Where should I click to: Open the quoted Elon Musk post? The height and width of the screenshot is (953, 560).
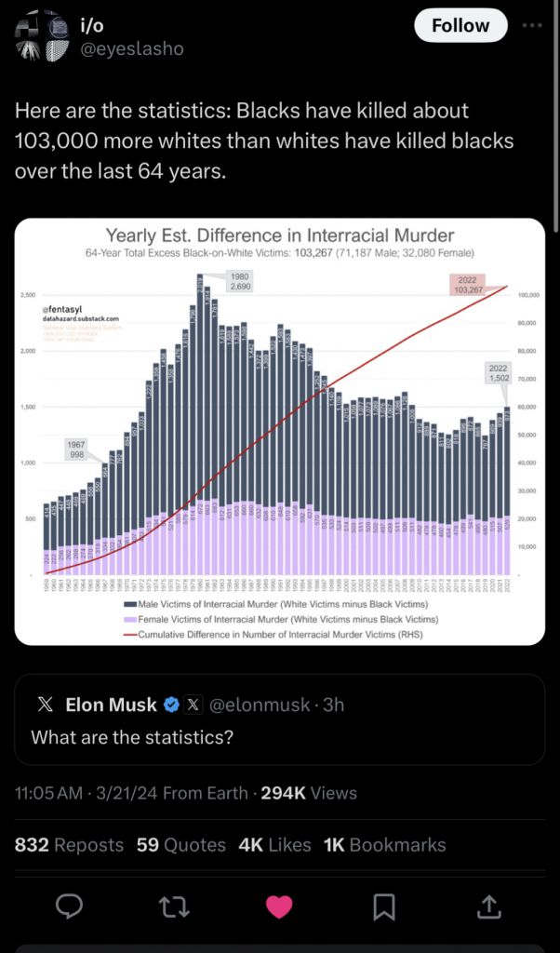279,719
